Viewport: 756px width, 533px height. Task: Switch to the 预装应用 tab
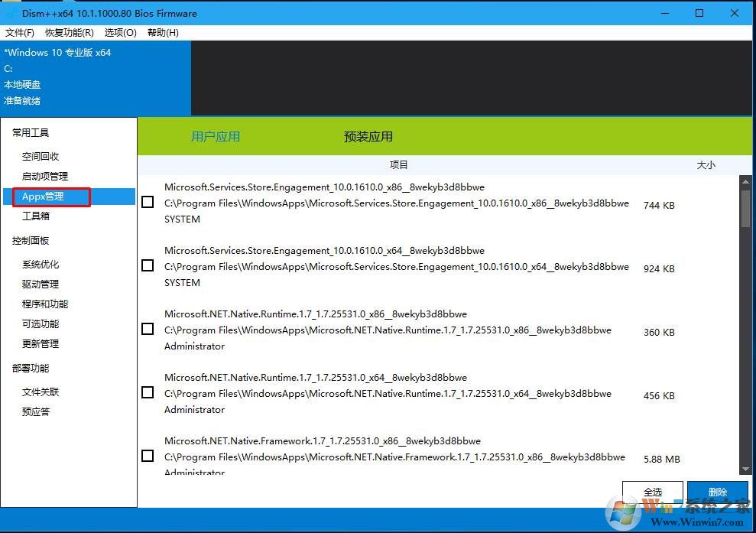tap(368, 137)
